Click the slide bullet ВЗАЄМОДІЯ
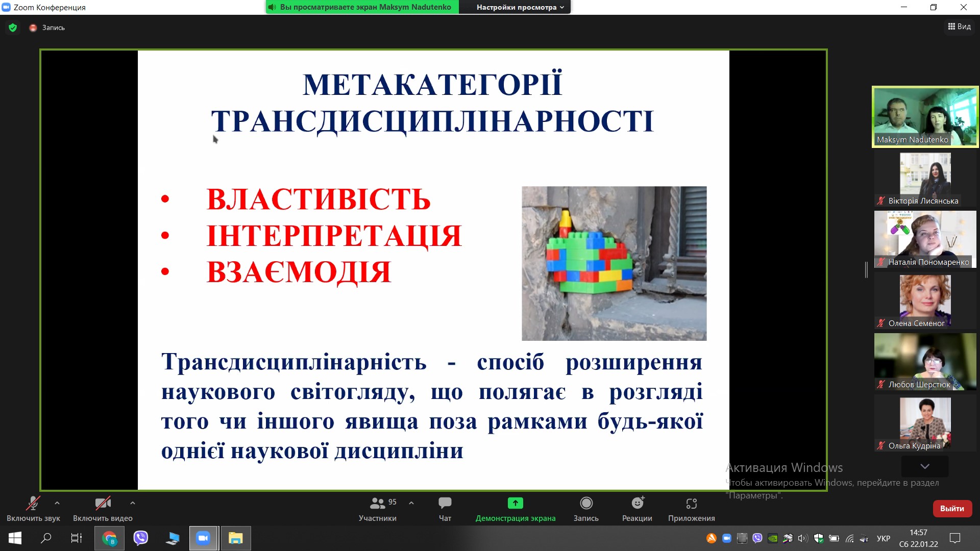Image resolution: width=980 pixels, height=551 pixels. point(299,271)
